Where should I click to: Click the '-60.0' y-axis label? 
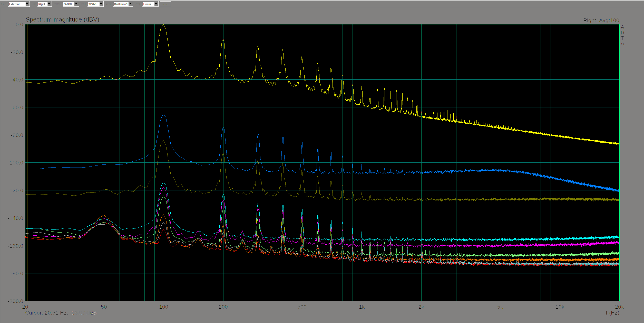tap(17, 107)
